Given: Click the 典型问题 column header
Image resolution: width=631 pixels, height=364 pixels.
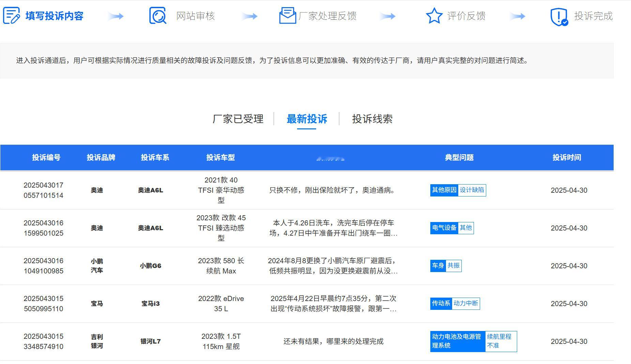Looking at the screenshot, I should (459, 157).
